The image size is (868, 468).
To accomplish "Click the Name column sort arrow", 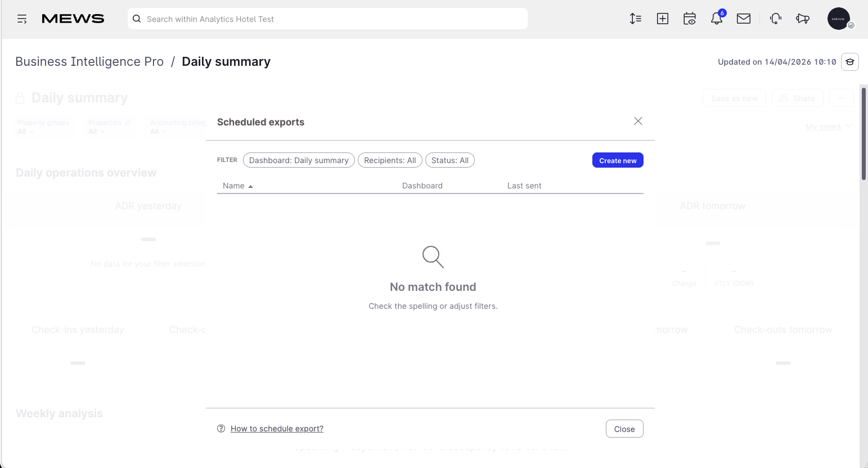I will point(250,186).
